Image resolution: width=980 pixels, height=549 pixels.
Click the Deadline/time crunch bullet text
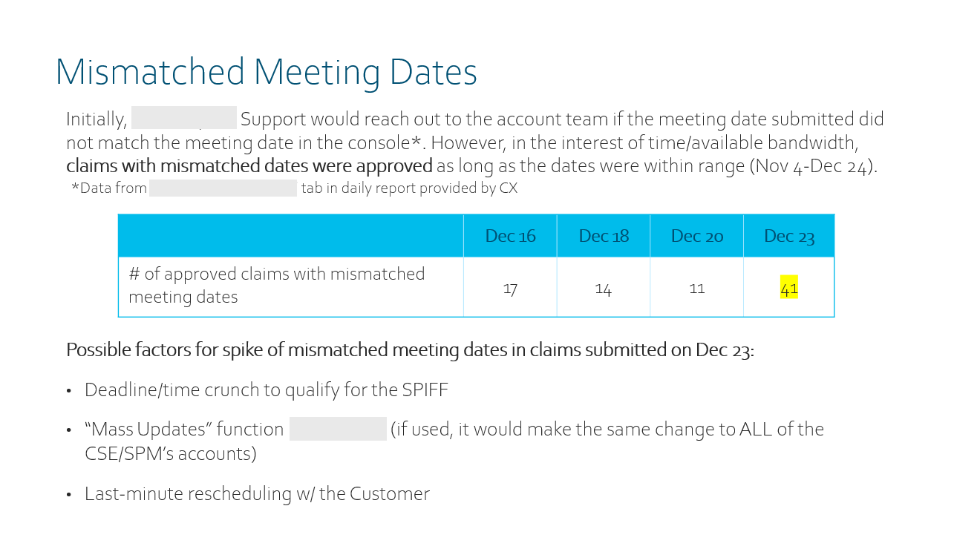point(267,389)
